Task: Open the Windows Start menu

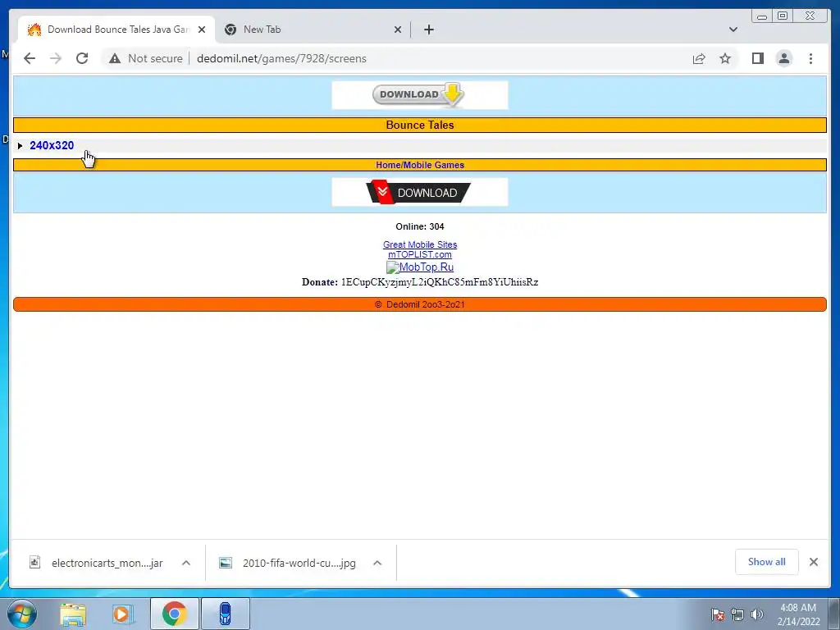Action: tap(22, 614)
